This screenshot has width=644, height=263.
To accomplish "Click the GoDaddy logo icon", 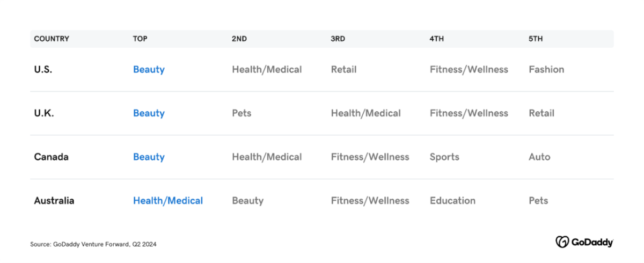I will pos(562,242).
